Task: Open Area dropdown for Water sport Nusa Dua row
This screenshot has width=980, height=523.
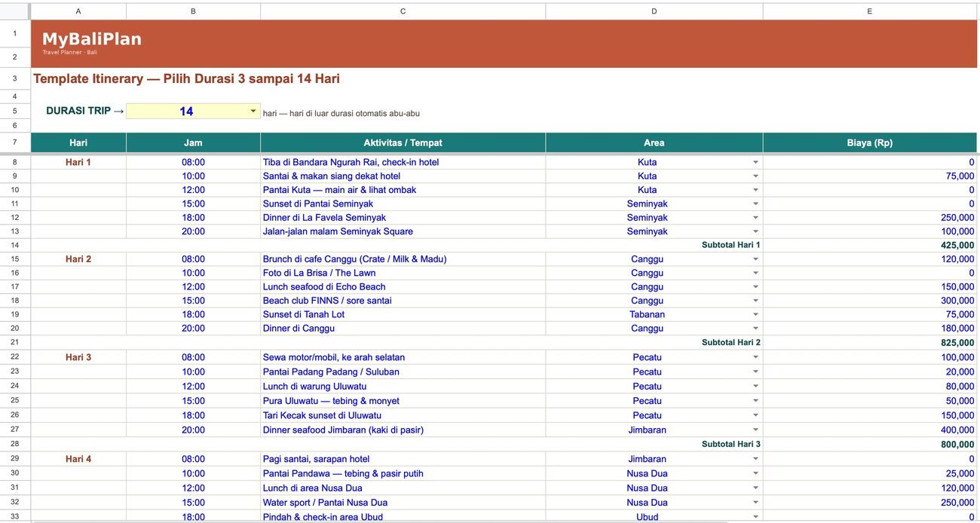Action: tap(755, 502)
